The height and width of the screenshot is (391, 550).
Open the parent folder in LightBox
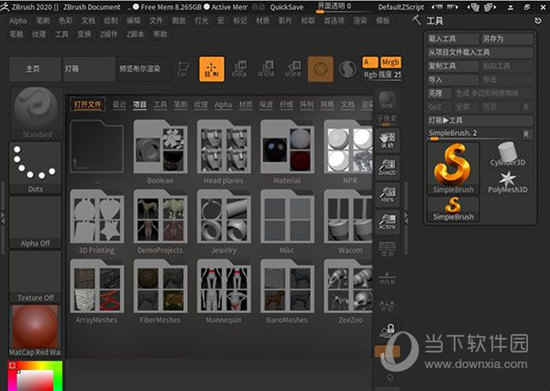[97, 146]
